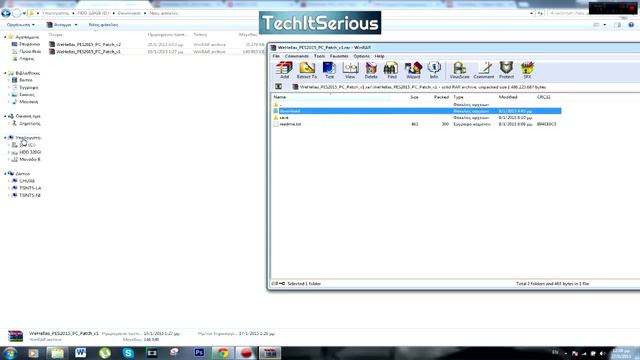The image size is (640, 360).
Task: Open the File menu in WinRAR
Action: point(276,56)
